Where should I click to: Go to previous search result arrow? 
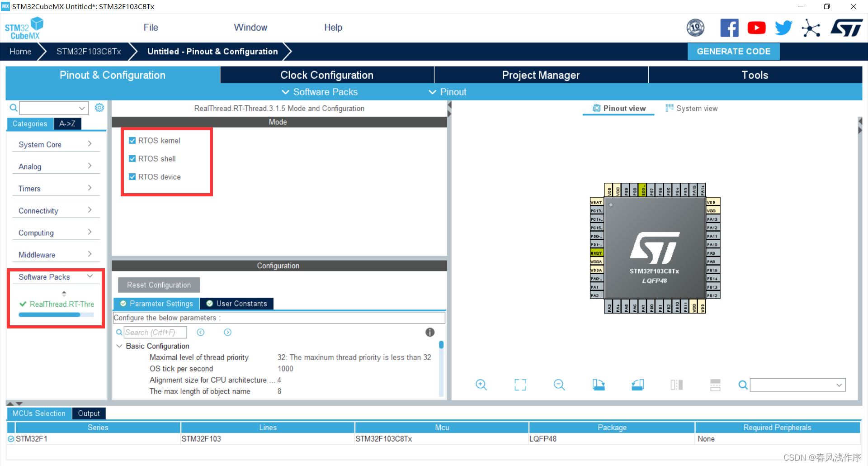click(201, 333)
